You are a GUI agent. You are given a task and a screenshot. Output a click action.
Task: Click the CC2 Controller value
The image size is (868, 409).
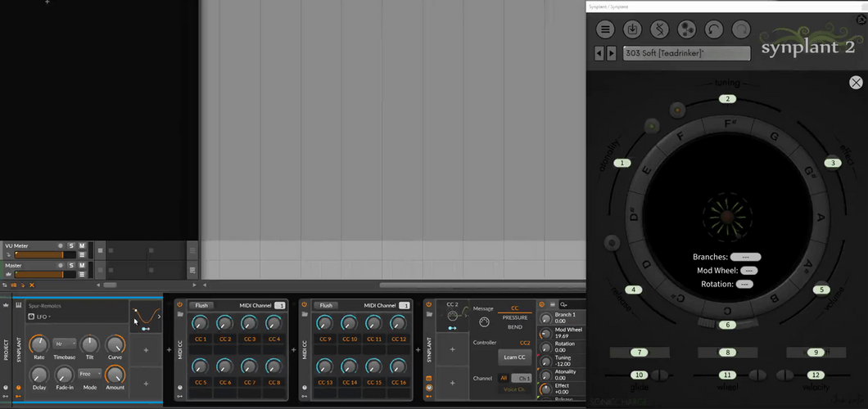[x=525, y=343]
